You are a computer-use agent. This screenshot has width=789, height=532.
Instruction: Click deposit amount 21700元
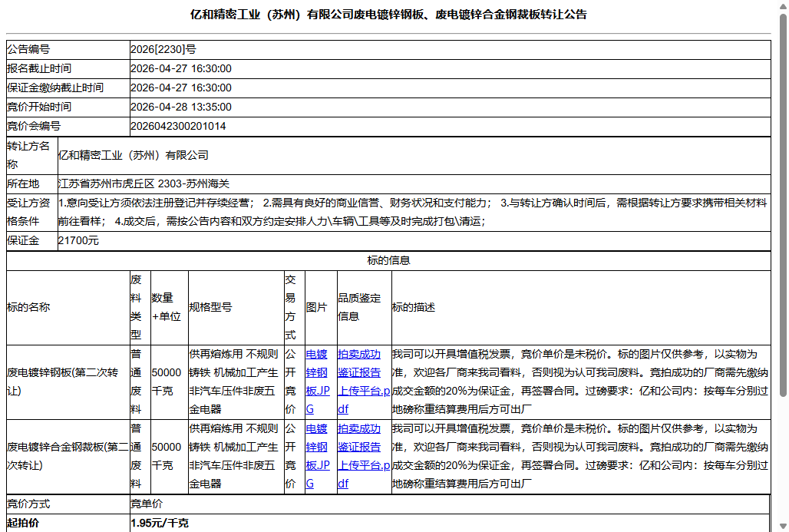pos(78,240)
